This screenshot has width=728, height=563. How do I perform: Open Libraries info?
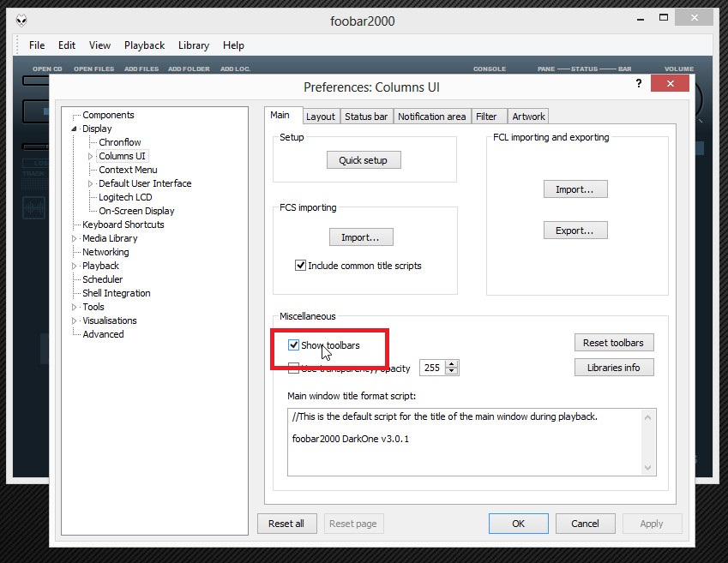(614, 368)
